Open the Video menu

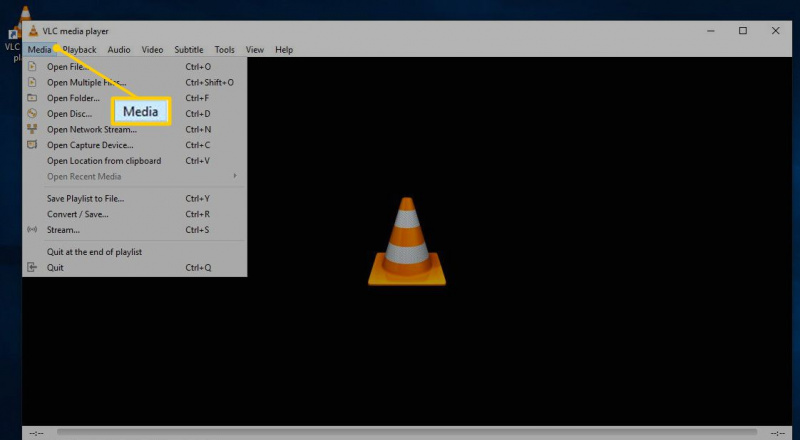[x=152, y=50]
